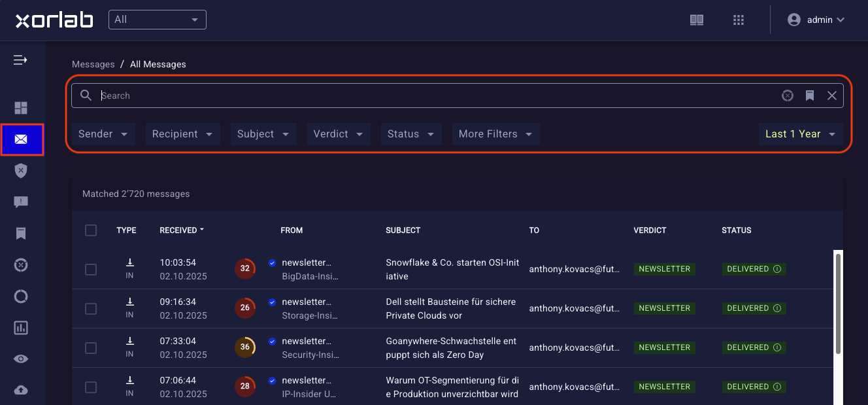This screenshot has width=868, height=405.
Task: Open the Status filter dropdown
Action: click(x=410, y=133)
